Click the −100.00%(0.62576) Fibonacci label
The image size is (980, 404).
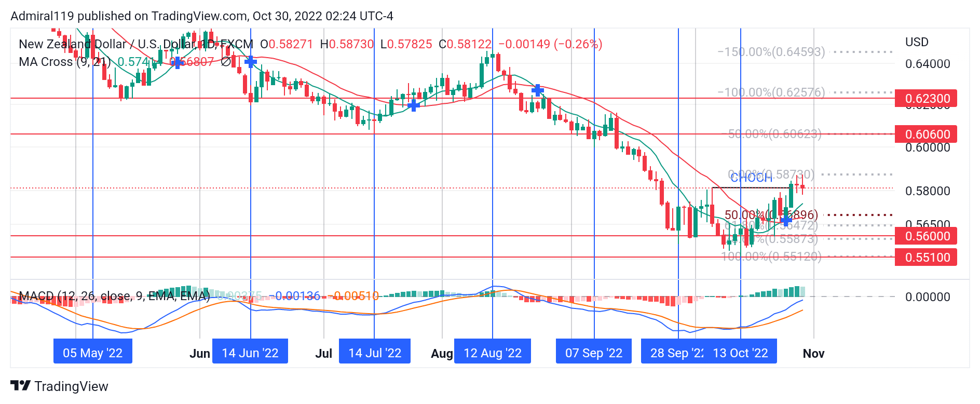coord(771,92)
